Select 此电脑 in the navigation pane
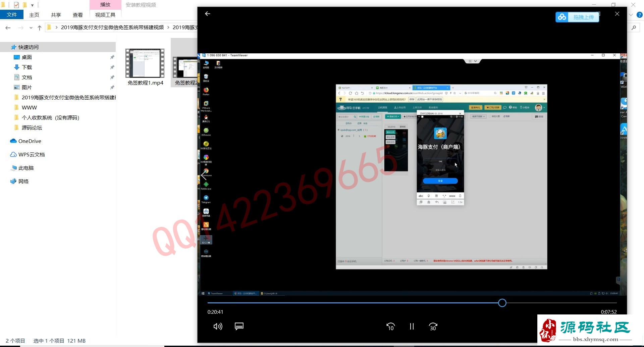644x347 pixels. tap(26, 168)
